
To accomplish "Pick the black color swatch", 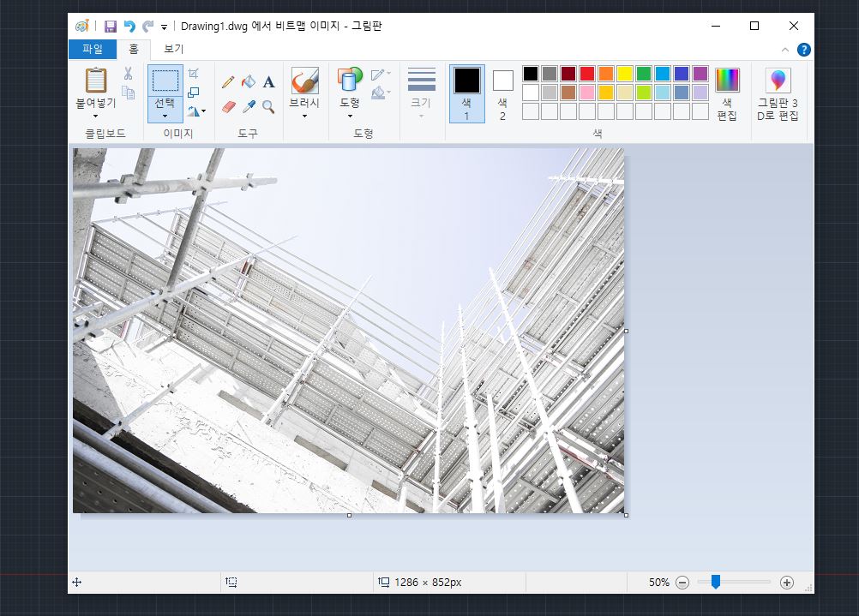I will point(531,74).
